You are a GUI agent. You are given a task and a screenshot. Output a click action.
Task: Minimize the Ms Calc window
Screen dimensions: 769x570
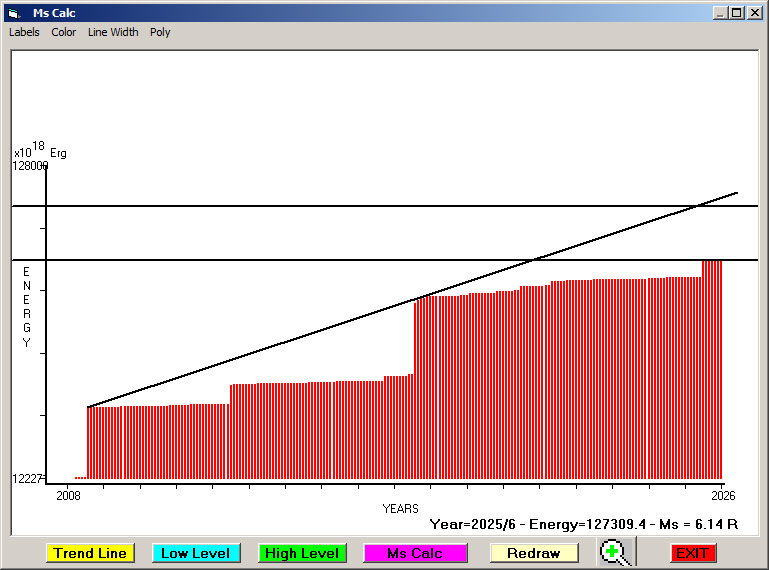(720, 13)
